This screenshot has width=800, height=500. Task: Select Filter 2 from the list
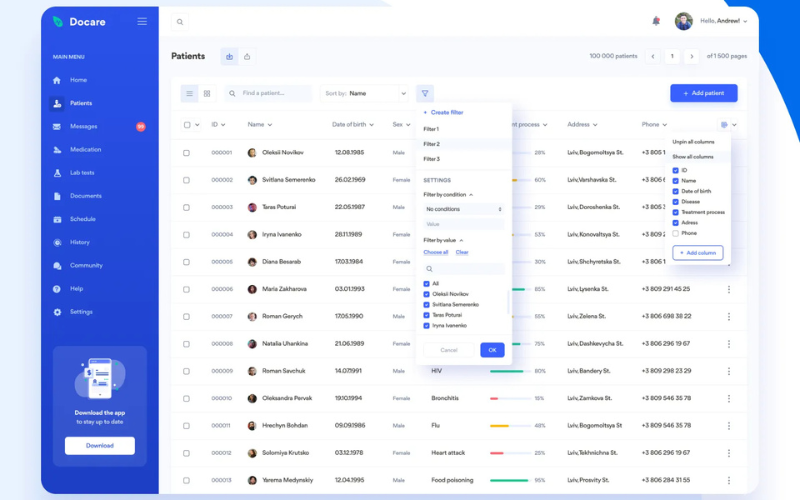[x=432, y=144]
